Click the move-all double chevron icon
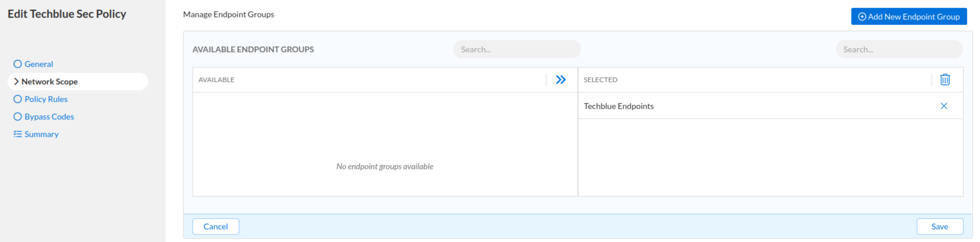The image size is (980, 242). point(561,80)
